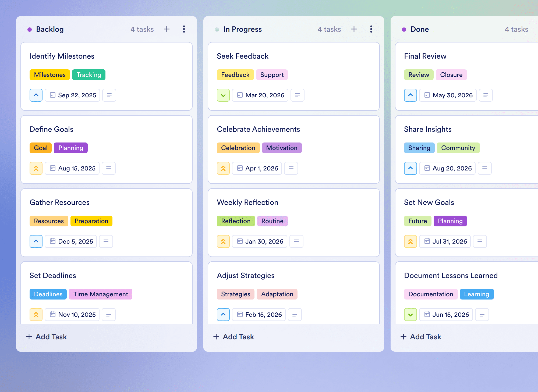Change low priority on Seek Feedback card
538x392 pixels.
223,95
